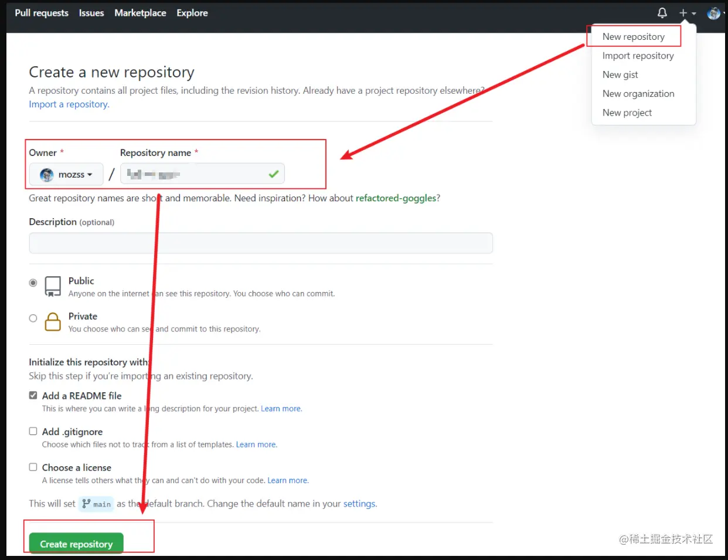The width and height of the screenshot is (728, 560).
Task: Choose New repository from the menu
Action: point(634,36)
